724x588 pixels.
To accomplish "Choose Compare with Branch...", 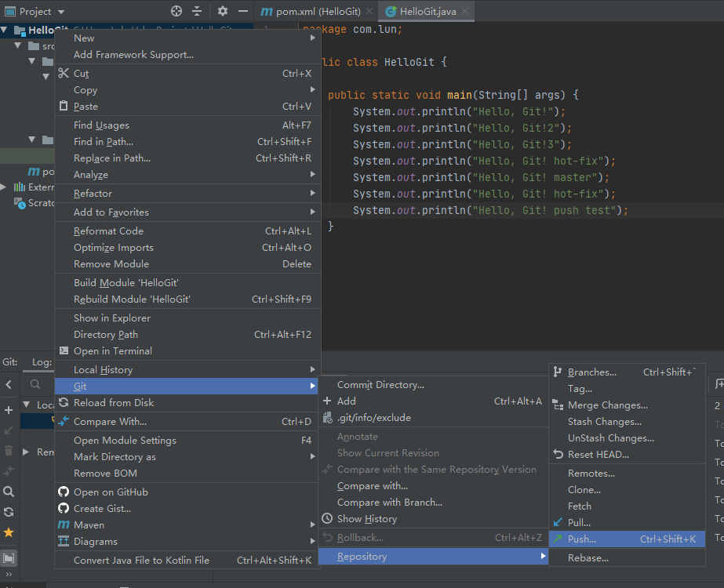I will click(x=433, y=503).
